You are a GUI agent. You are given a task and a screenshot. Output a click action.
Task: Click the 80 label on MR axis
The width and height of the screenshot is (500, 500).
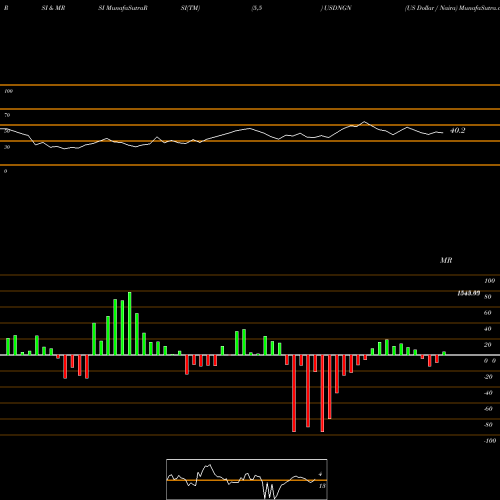tap(488, 297)
